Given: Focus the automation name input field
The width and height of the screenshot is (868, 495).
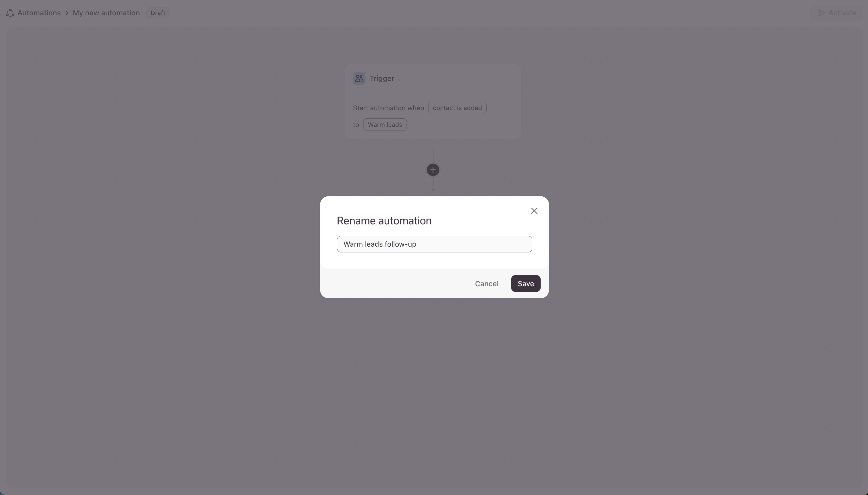Looking at the screenshot, I should 434,244.
